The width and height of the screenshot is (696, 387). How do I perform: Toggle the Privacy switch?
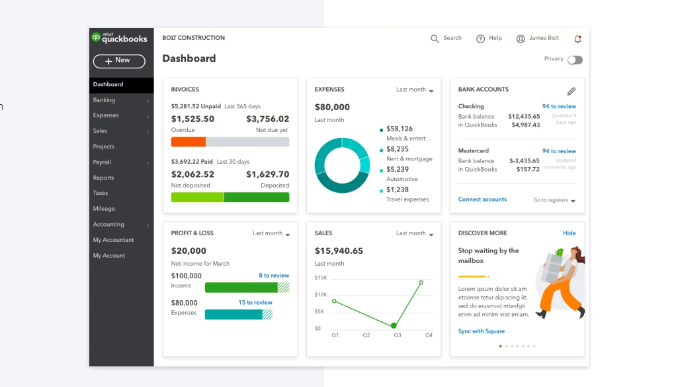(x=575, y=60)
